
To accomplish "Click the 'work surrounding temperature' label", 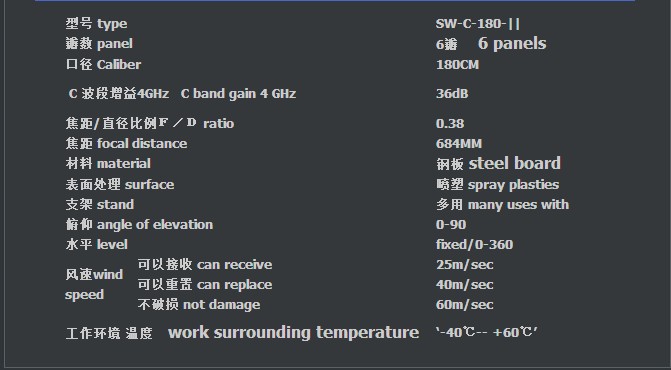I will tap(294, 332).
